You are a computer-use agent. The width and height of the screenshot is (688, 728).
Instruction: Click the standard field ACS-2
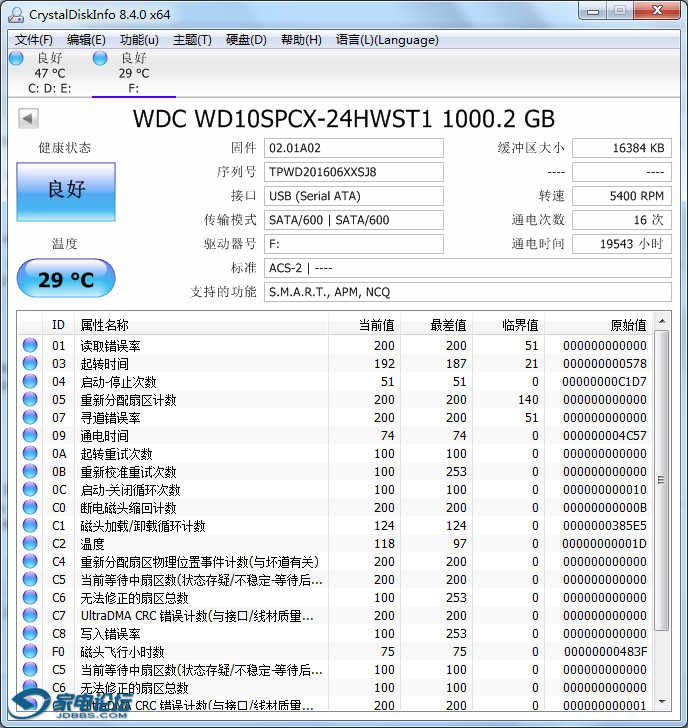point(468,268)
